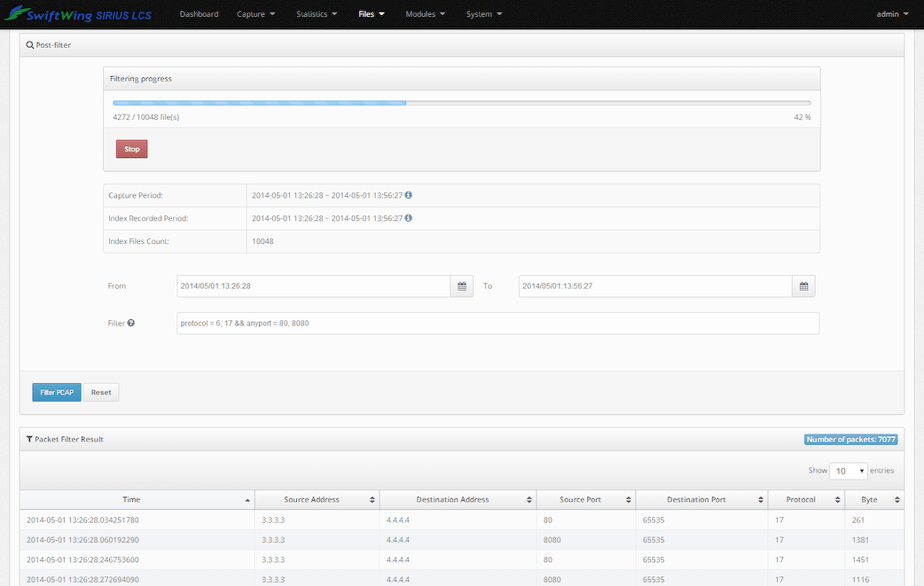The width and height of the screenshot is (924, 586).
Task: Click Byte value 261
Action: [x=858, y=520]
